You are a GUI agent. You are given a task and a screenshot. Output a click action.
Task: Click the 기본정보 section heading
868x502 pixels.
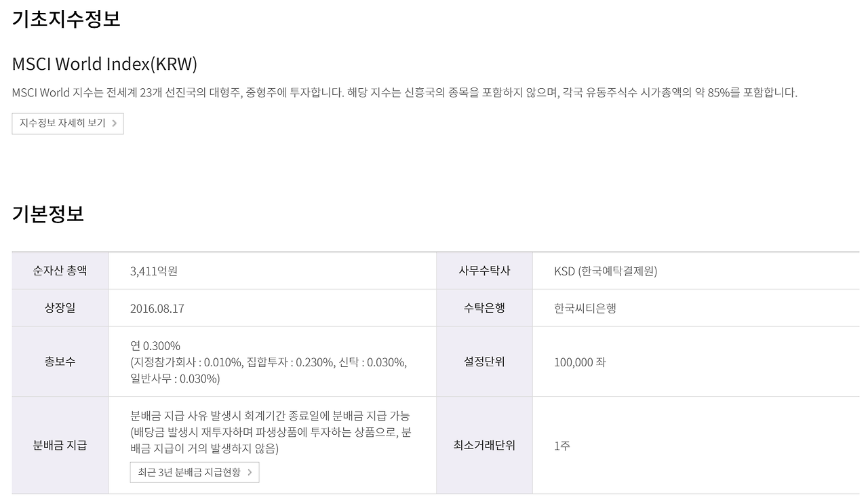(47, 214)
